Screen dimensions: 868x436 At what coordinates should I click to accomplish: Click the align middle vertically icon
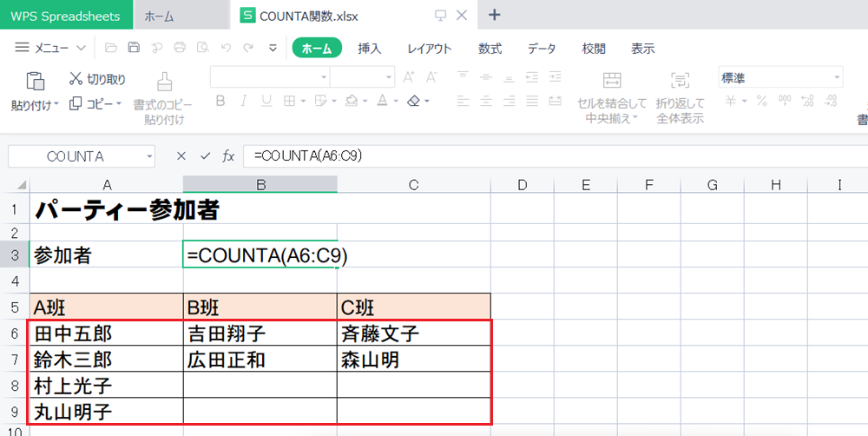(486, 77)
